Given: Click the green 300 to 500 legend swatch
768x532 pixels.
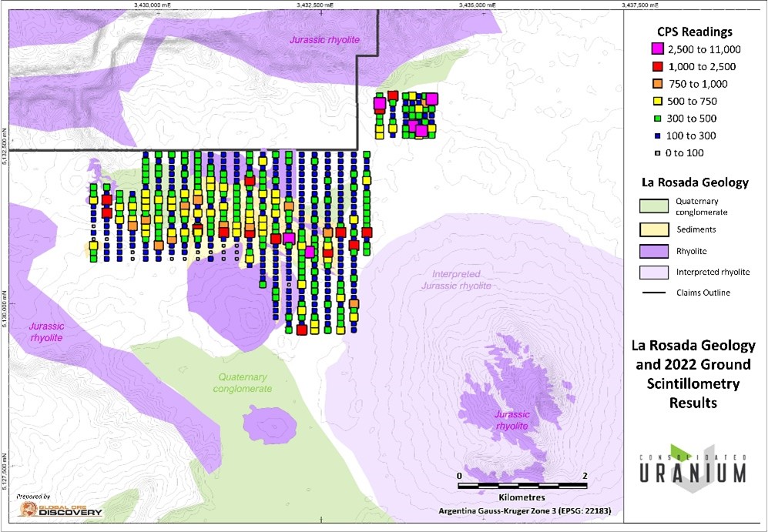Looking at the screenshot, I should tap(658, 118).
